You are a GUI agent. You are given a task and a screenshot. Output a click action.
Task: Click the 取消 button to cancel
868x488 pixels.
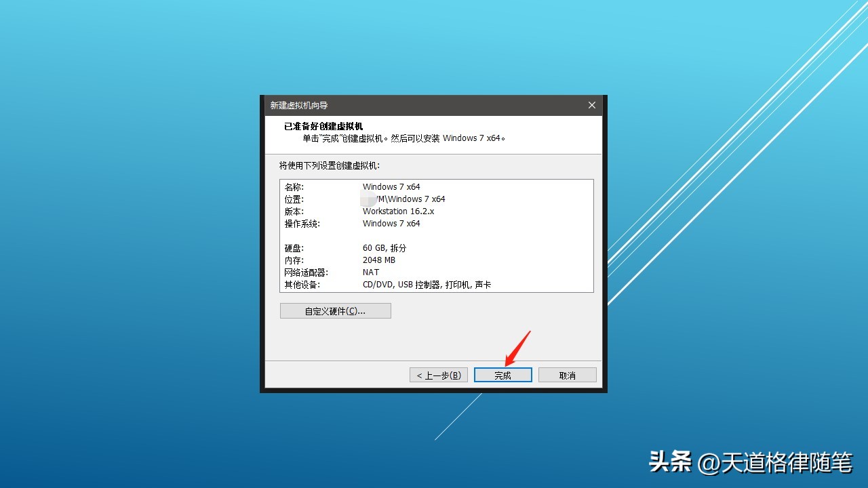pyautogui.click(x=567, y=374)
